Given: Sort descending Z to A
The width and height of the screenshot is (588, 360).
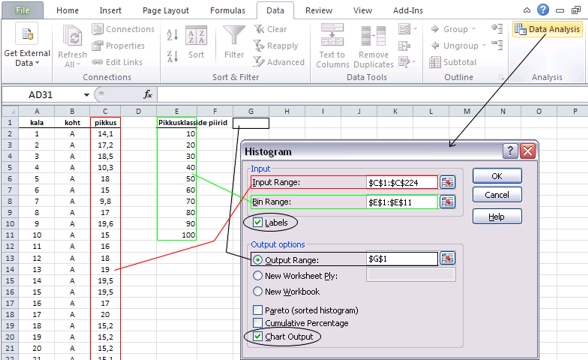Looking at the screenshot, I should (x=172, y=56).
